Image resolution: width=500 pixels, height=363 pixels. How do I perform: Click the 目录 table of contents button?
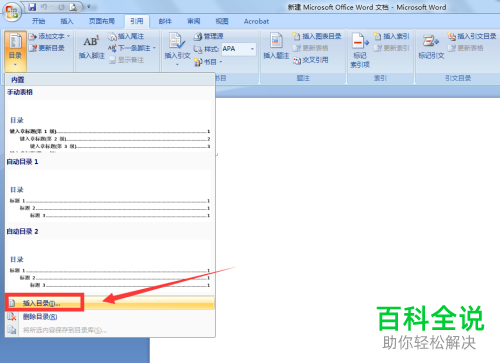coord(15,51)
